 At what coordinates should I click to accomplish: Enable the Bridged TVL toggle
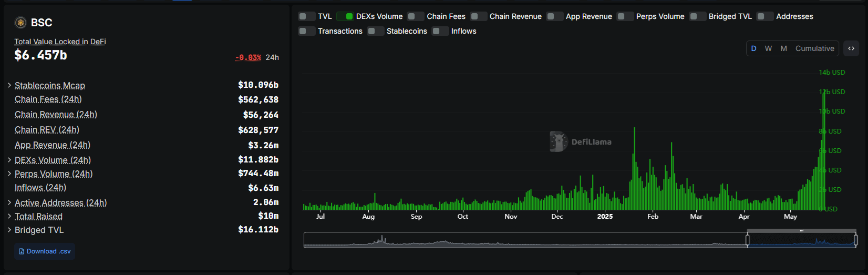click(698, 16)
